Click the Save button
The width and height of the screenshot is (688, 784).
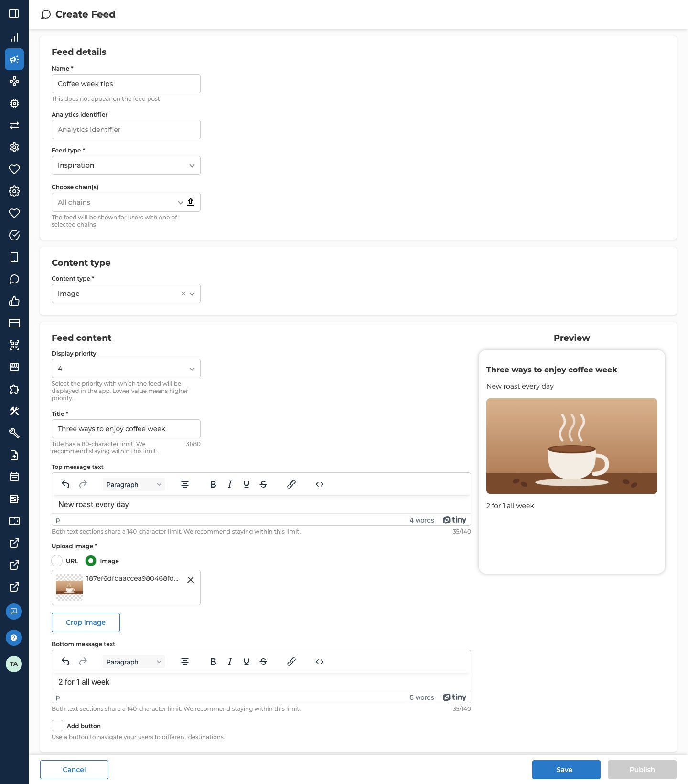pos(566,770)
